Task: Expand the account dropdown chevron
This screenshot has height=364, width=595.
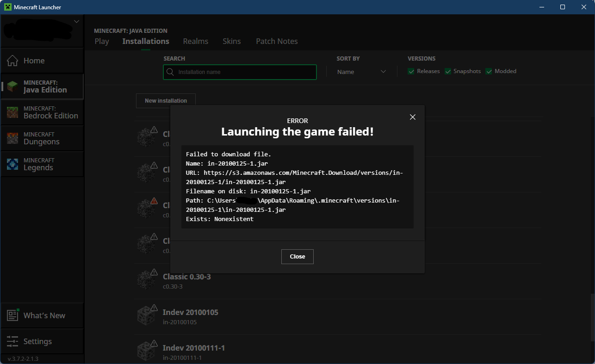Action: click(77, 21)
